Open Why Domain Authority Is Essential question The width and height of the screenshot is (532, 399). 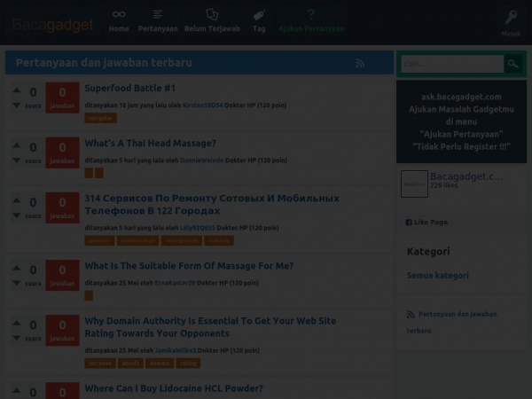210,327
